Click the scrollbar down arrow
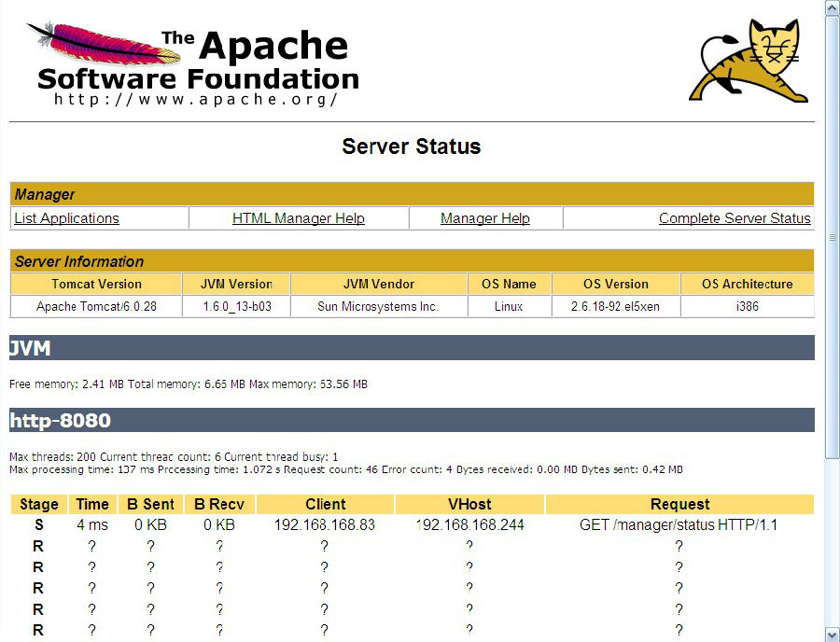Viewport: 840px width, 642px height. (x=833, y=634)
